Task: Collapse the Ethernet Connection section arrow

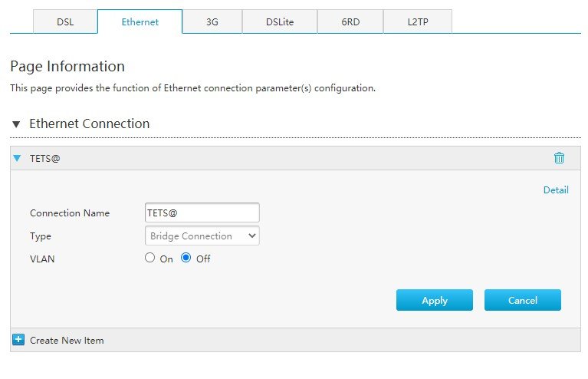Action: click(16, 124)
